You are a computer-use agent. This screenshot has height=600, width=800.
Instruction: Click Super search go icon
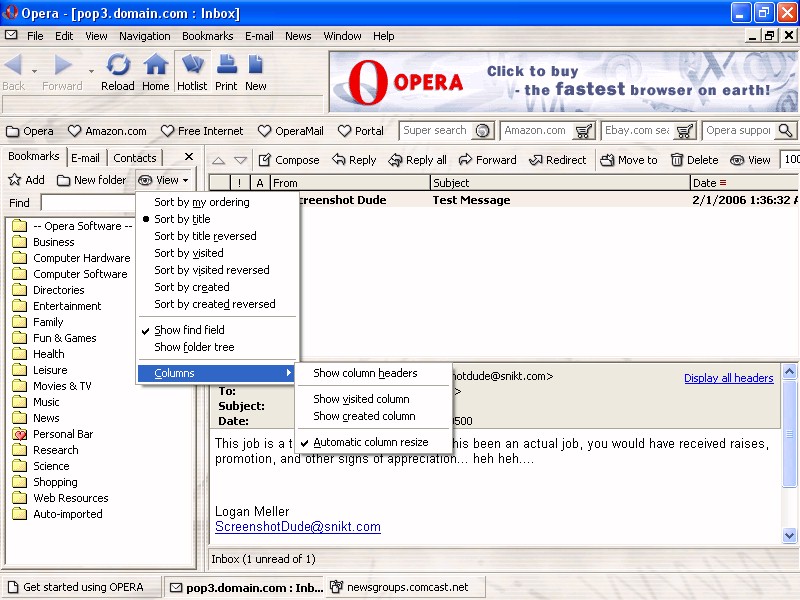pos(482,131)
